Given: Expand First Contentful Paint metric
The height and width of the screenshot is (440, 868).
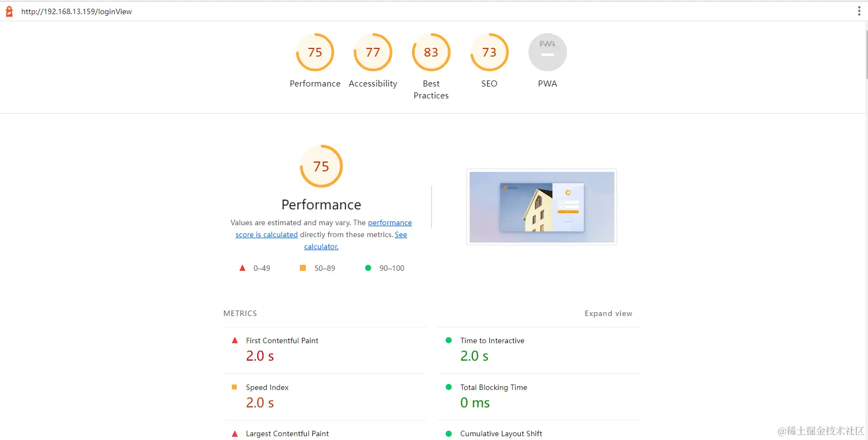Looking at the screenshot, I should [324, 350].
